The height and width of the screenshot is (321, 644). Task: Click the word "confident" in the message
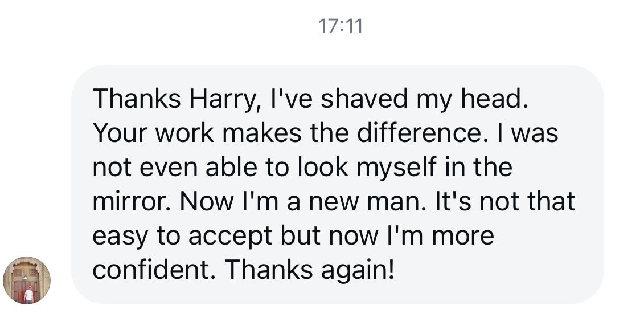pyautogui.click(x=153, y=270)
